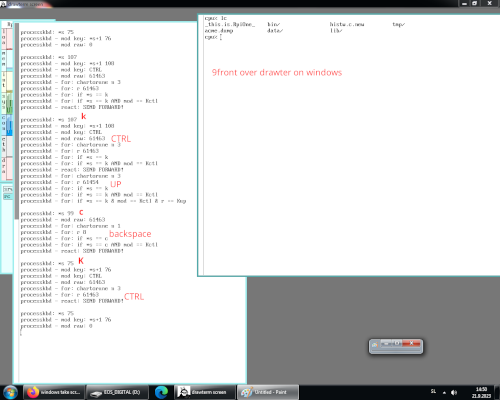Minimize the small floating Paint window

pos(386,343)
